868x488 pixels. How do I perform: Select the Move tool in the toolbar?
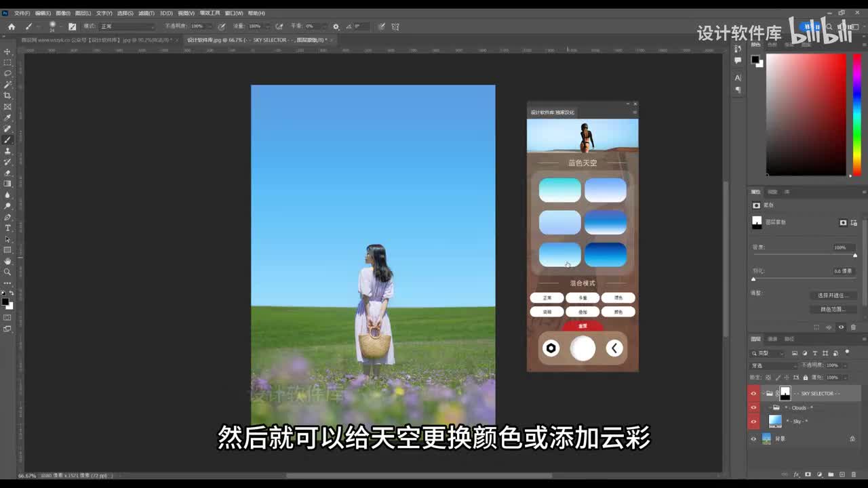point(7,52)
